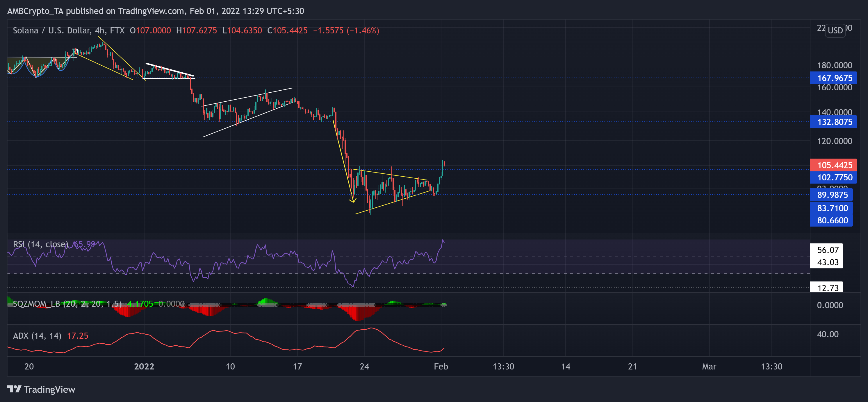
Task: Click the RSI level label 56.07
Action: pos(826,250)
